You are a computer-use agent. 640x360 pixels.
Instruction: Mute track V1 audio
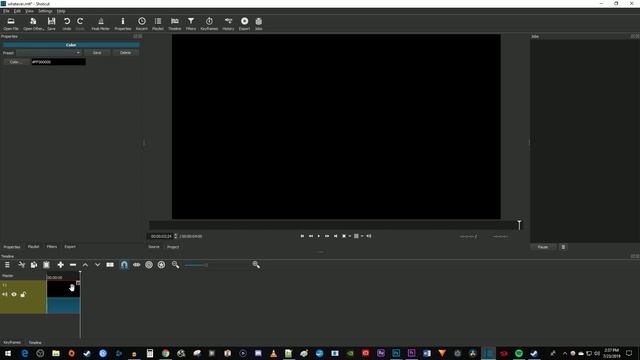point(5,294)
